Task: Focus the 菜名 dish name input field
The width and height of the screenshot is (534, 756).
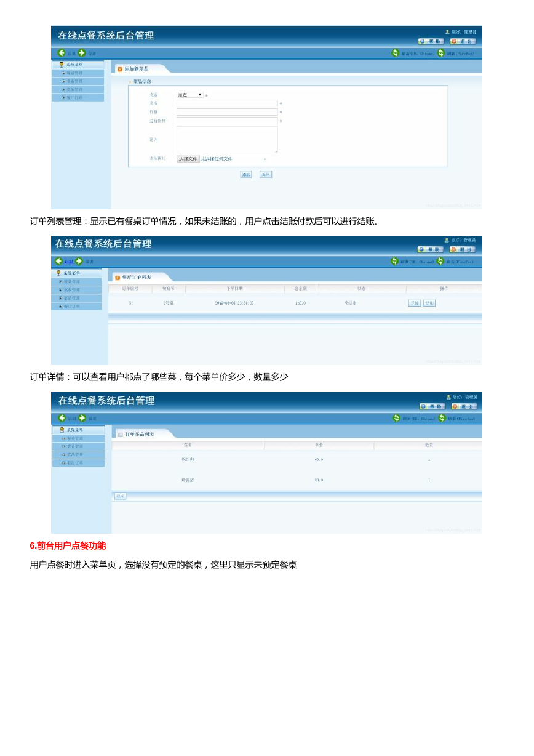Action: [x=227, y=103]
